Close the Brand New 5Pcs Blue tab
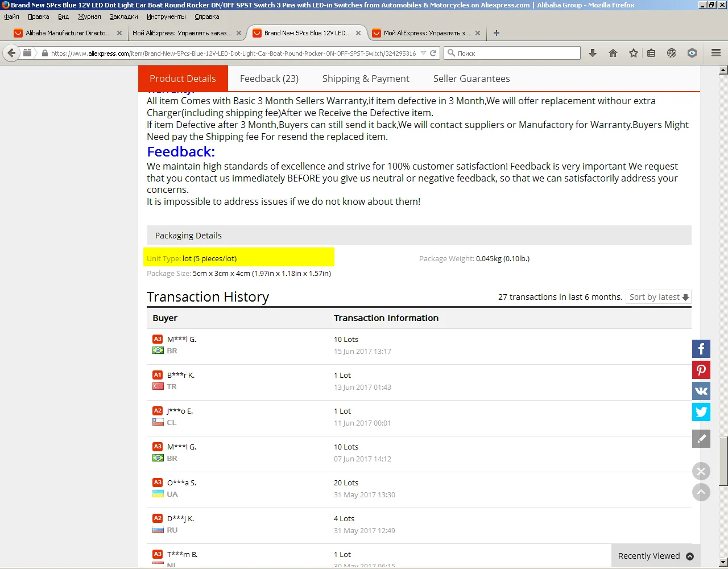 coord(358,33)
